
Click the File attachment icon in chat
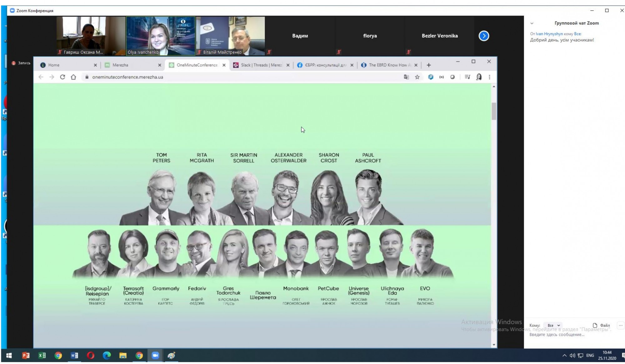tap(595, 325)
